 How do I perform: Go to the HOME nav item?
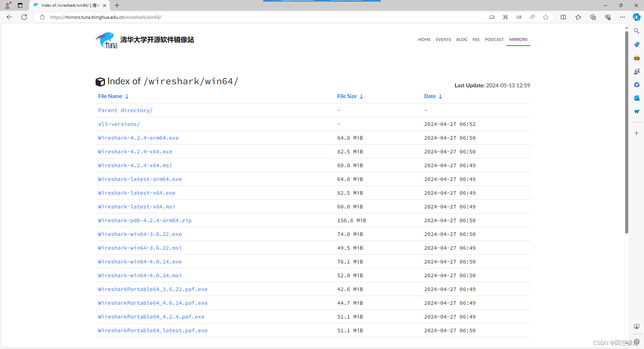[x=424, y=40]
